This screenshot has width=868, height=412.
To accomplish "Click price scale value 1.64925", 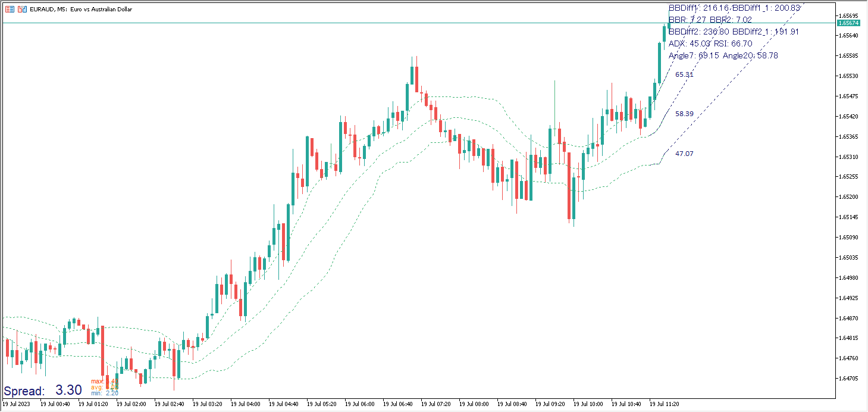I will click(848, 298).
